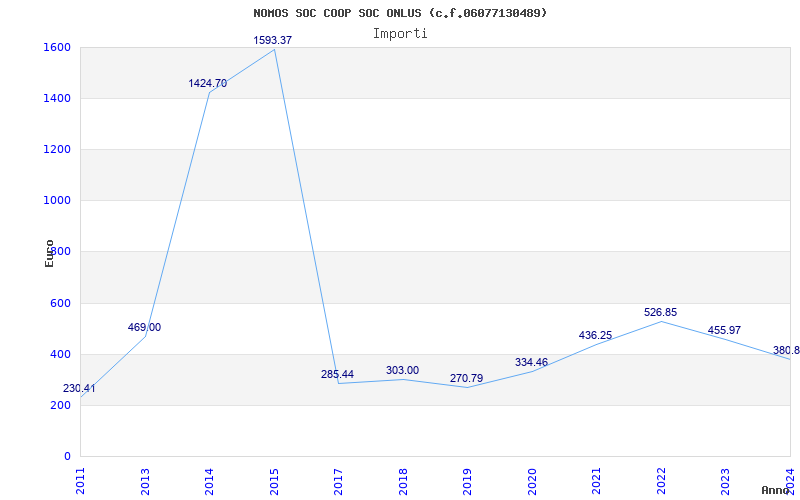Select the 2013 x-axis year label
The width and height of the screenshot is (800, 500).
click(145, 482)
